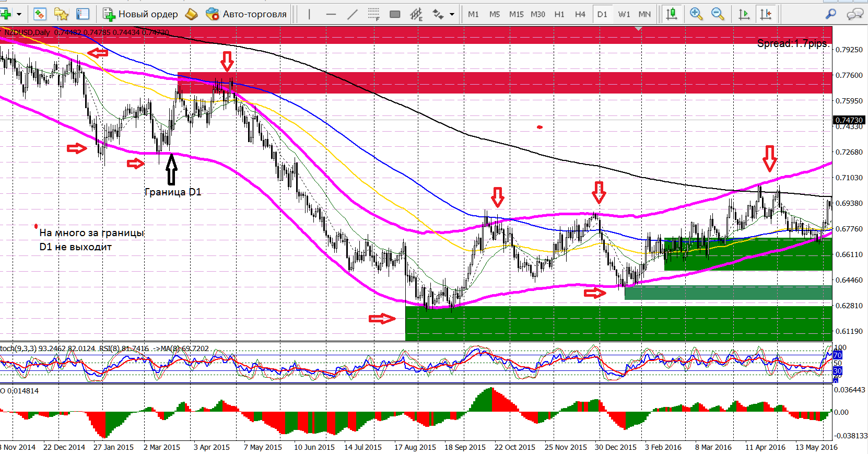Select the top crimson resistance zone rectangle

coord(416,35)
